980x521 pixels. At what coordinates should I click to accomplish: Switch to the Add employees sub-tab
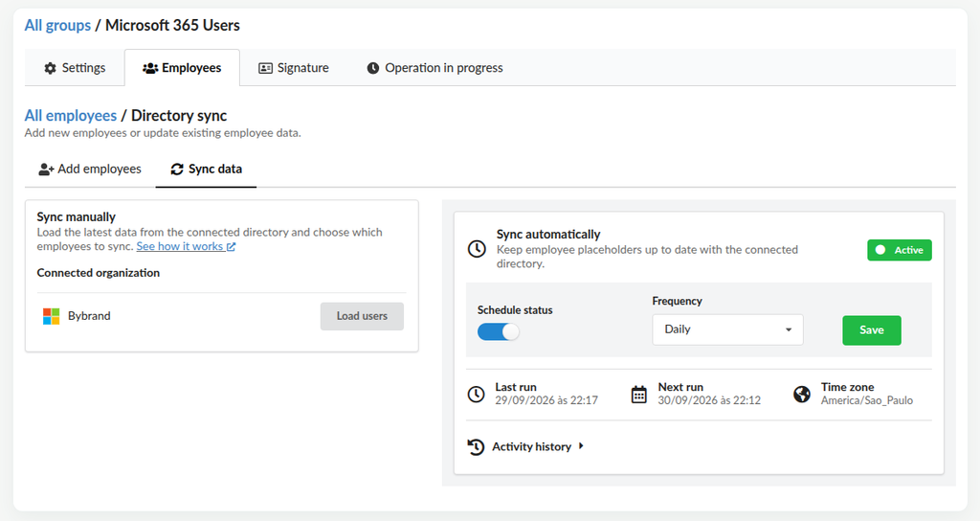90,170
